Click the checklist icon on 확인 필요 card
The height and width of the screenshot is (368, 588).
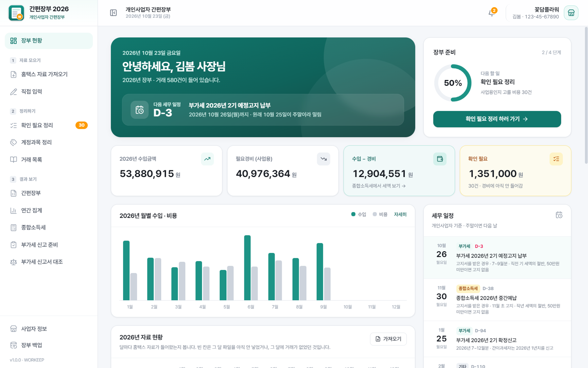556,159
